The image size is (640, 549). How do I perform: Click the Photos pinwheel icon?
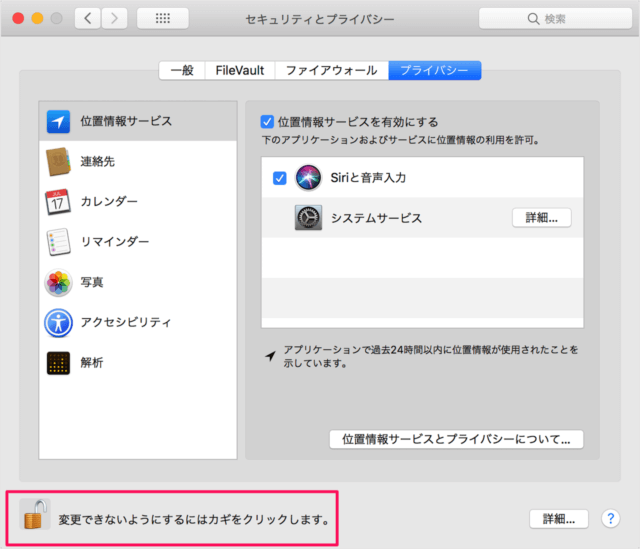pyautogui.click(x=58, y=282)
